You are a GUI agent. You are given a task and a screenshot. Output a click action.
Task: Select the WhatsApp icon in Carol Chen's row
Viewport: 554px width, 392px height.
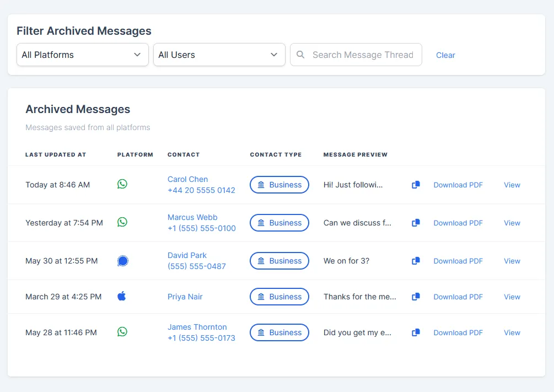pyautogui.click(x=122, y=184)
